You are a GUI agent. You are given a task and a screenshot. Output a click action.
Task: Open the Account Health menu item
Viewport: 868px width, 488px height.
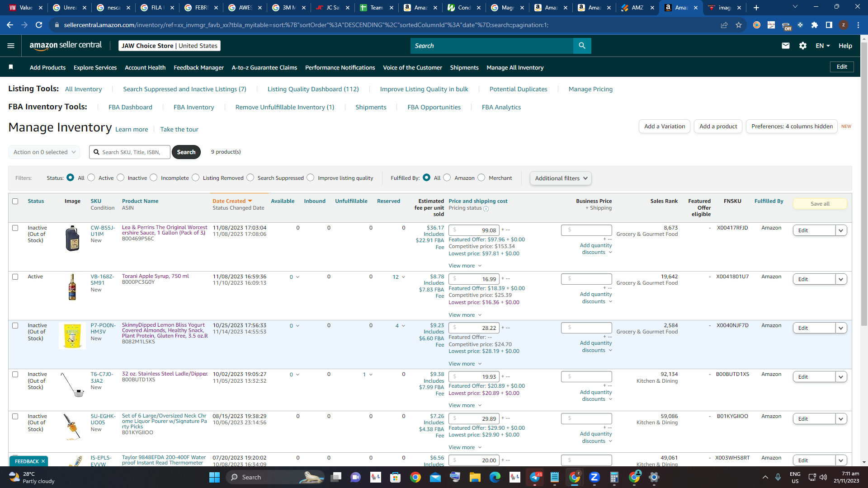coord(145,67)
